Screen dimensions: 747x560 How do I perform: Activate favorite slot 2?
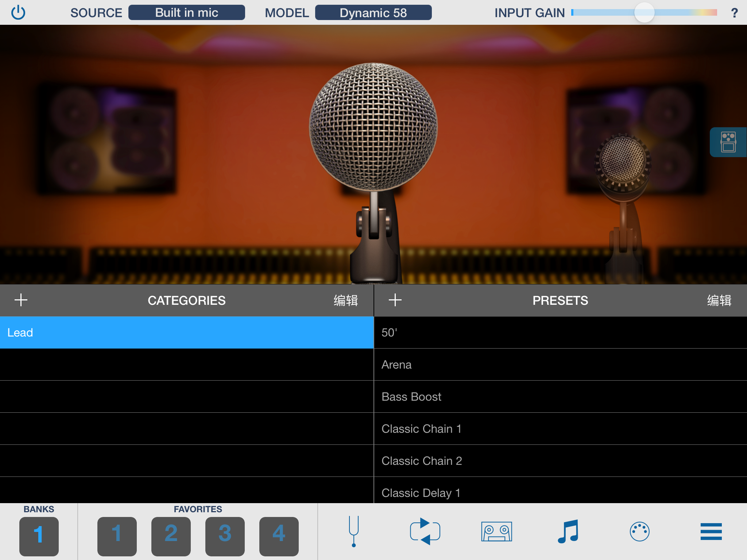[x=171, y=536]
